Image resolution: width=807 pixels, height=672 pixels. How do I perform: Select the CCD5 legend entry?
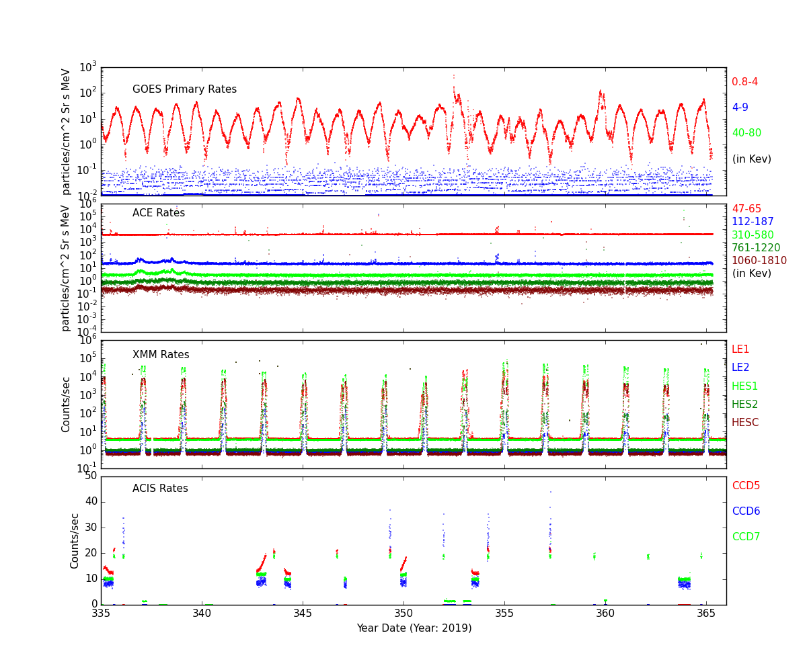[x=746, y=486]
